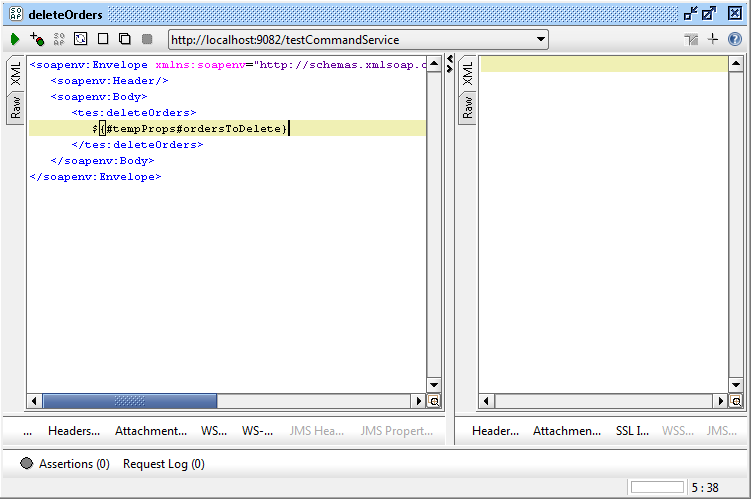The height and width of the screenshot is (499, 751).
Task: Click the create empty request icon
Action: coord(103,39)
